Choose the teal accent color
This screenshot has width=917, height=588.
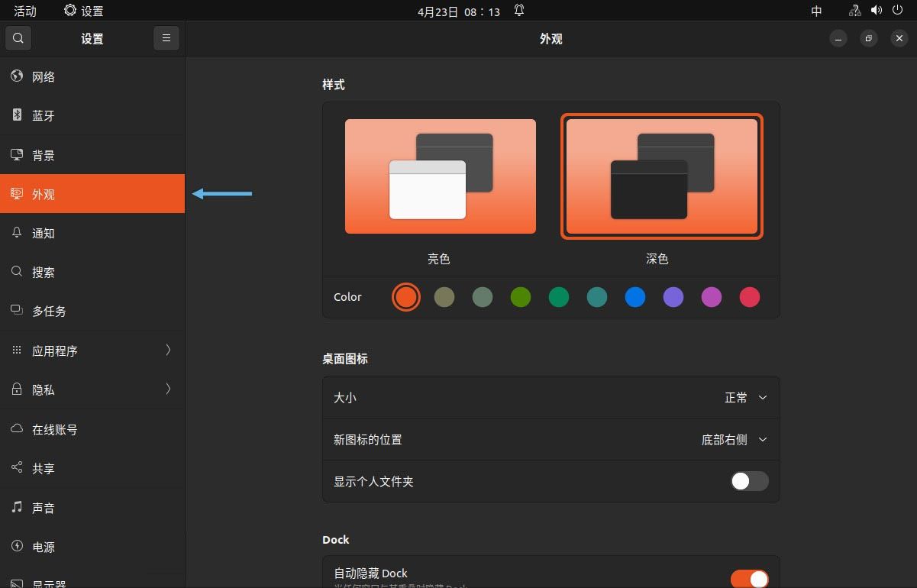pyautogui.click(x=597, y=297)
